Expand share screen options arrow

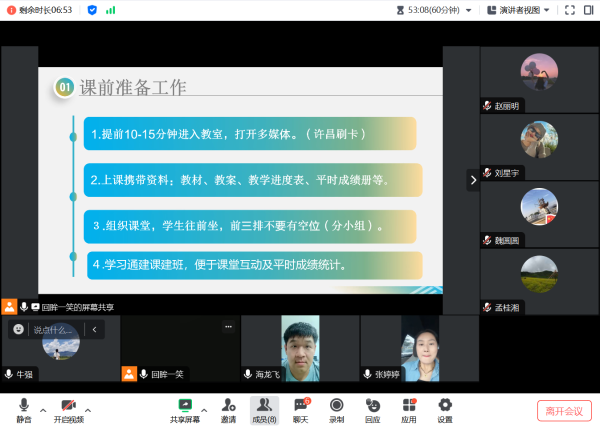(203, 410)
